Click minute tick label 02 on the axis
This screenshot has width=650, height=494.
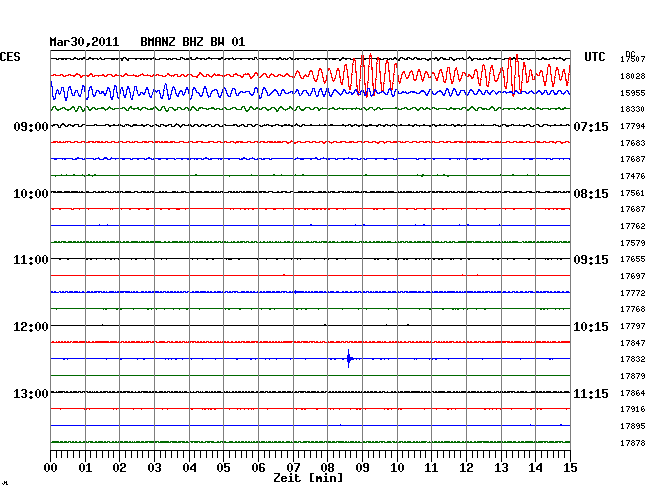point(119,468)
